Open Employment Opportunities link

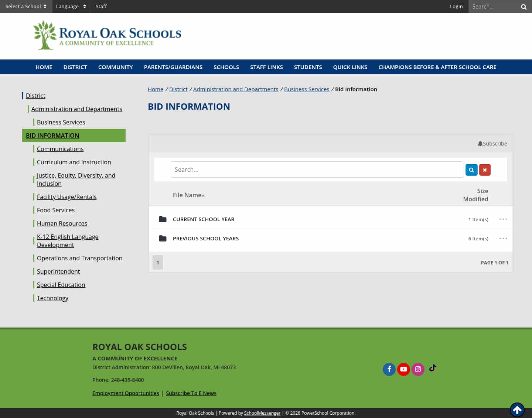tap(125, 393)
